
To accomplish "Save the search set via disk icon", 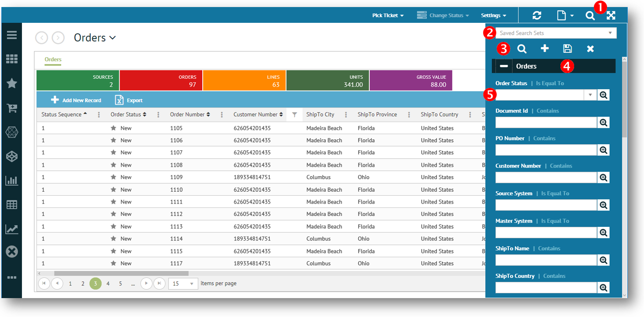I will pyautogui.click(x=568, y=48).
